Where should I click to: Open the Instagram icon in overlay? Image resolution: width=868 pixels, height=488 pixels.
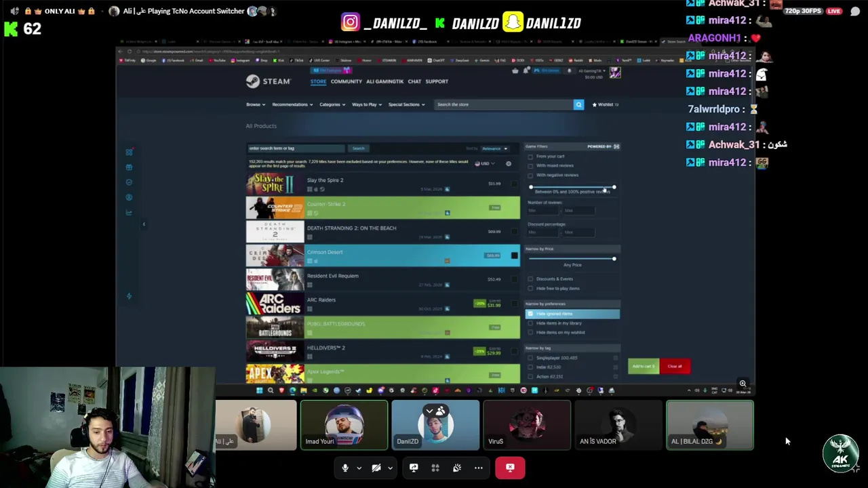point(350,22)
